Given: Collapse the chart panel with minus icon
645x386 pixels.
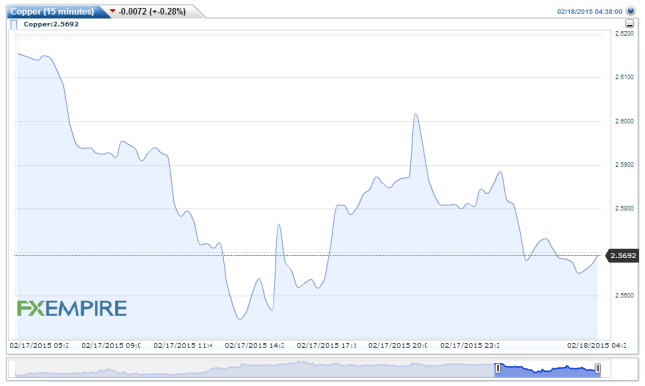Looking at the screenshot, I should click(x=629, y=24).
